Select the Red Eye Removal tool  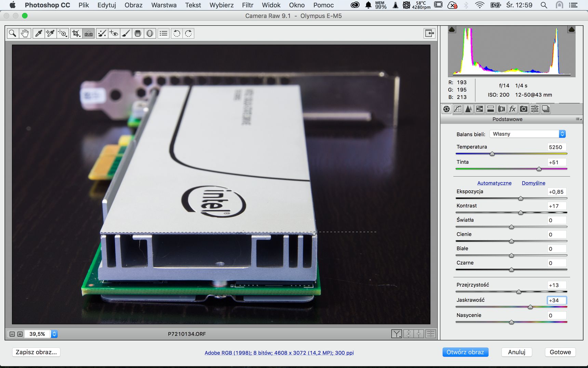click(x=114, y=33)
